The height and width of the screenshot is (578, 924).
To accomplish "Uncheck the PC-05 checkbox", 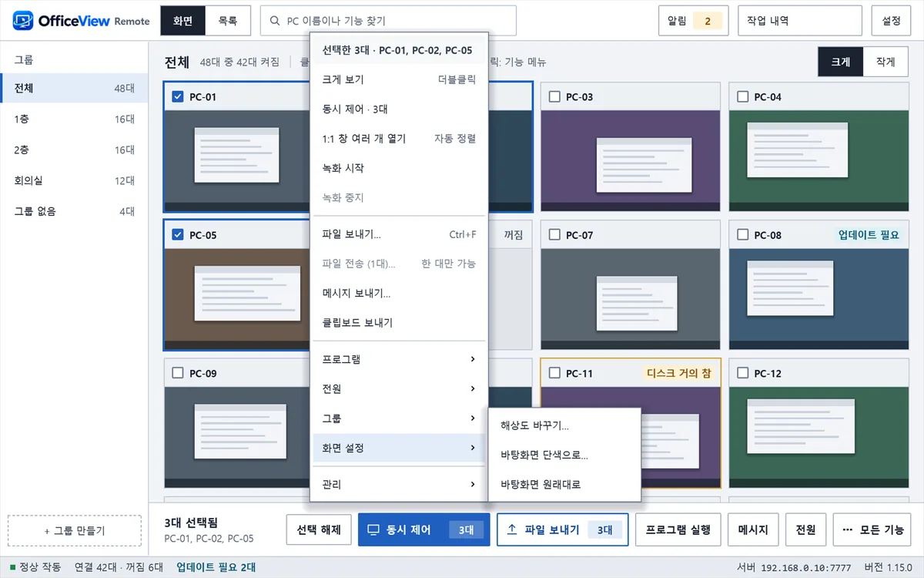I will [x=178, y=235].
